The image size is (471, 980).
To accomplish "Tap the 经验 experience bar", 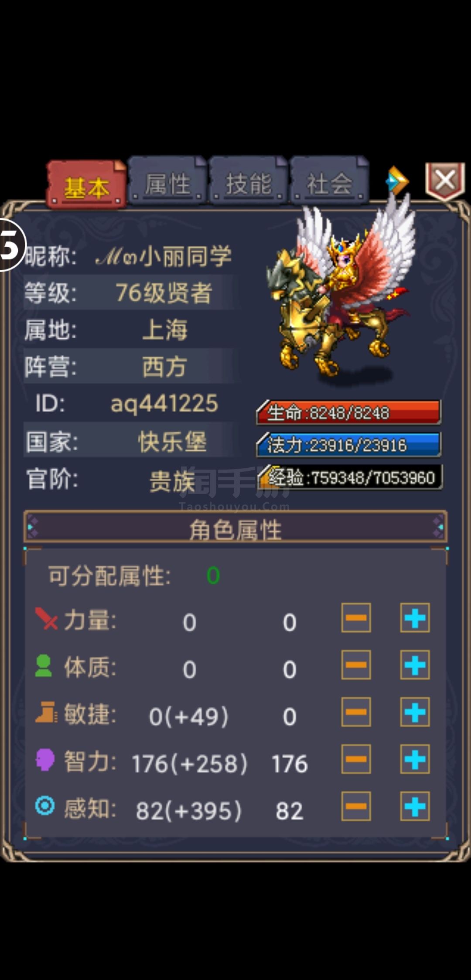I will coord(350,477).
